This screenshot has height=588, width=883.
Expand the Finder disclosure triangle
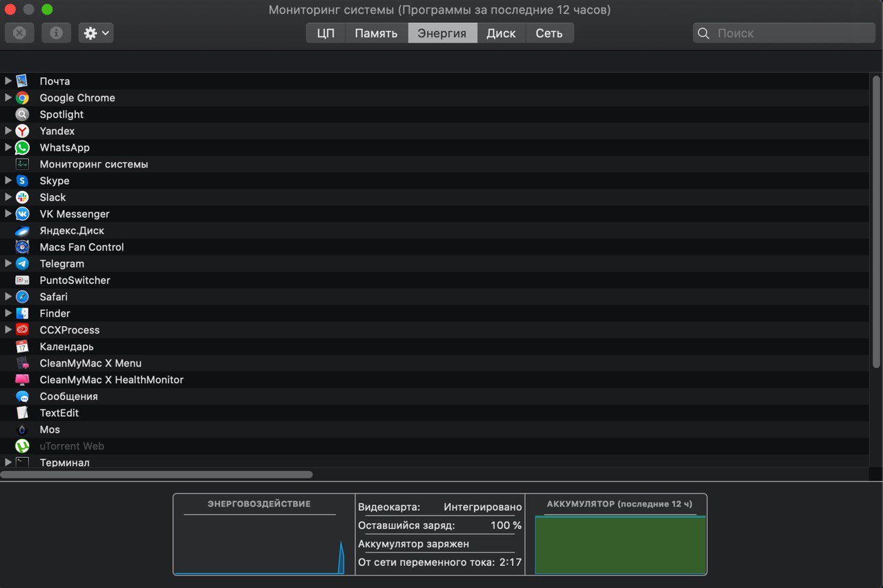tap(8, 312)
